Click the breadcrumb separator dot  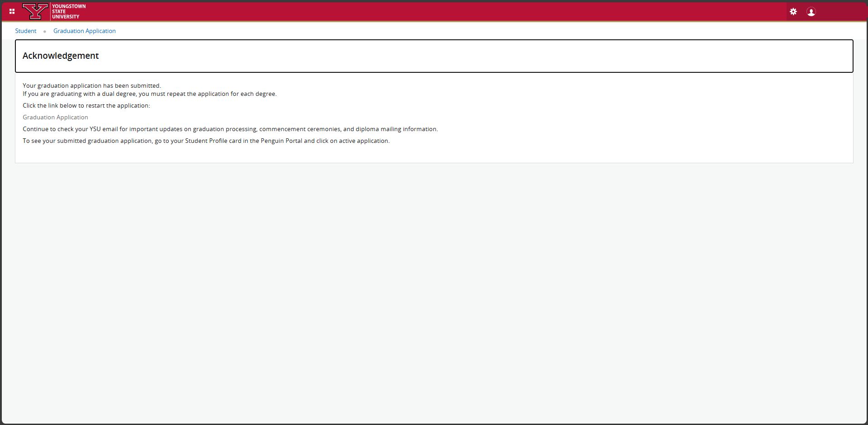pyautogui.click(x=45, y=31)
